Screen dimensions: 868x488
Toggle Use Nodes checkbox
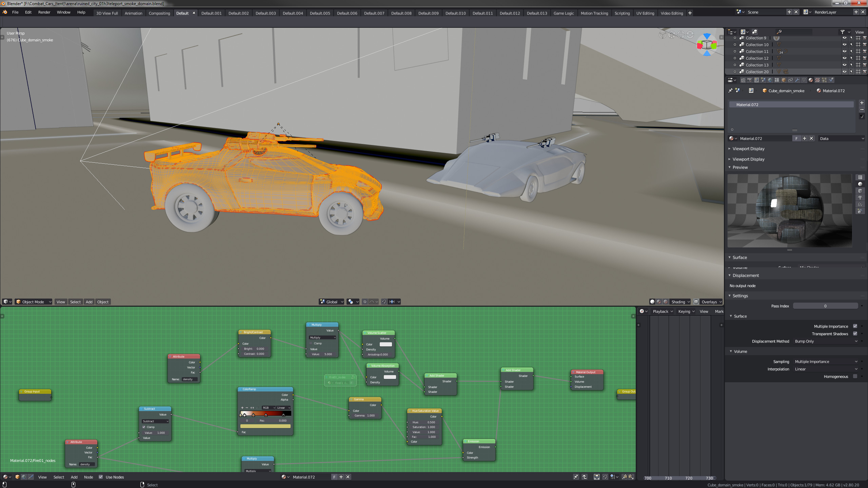click(101, 477)
